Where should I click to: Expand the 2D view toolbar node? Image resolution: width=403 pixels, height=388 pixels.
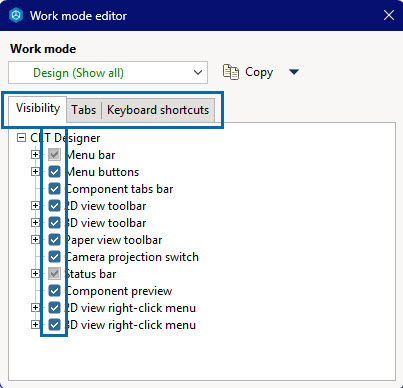pyautogui.click(x=35, y=206)
